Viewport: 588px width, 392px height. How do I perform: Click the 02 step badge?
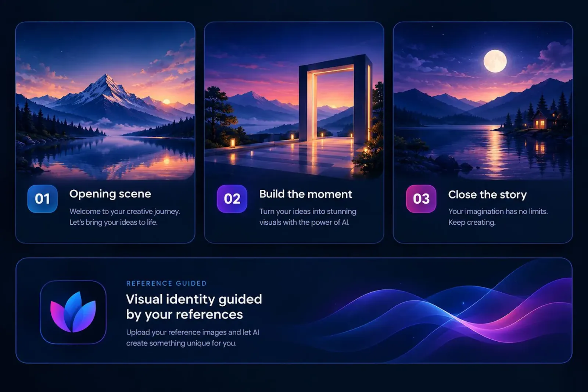(x=232, y=199)
